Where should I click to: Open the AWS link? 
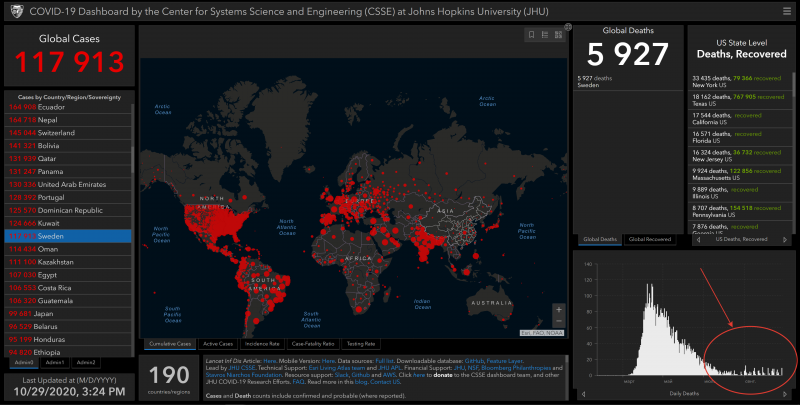[389, 375]
